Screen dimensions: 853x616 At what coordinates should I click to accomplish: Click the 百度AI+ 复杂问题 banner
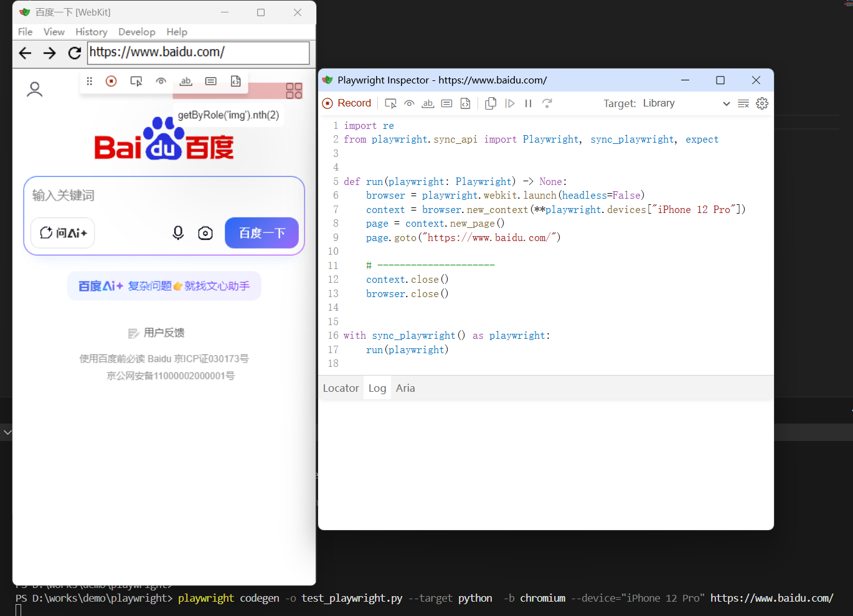coord(164,286)
